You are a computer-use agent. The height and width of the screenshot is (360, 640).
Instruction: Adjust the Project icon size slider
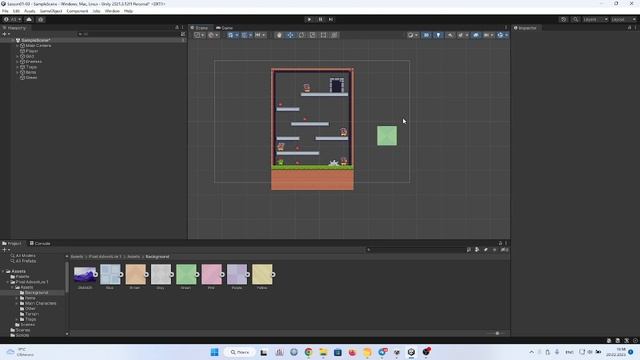point(497,333)
